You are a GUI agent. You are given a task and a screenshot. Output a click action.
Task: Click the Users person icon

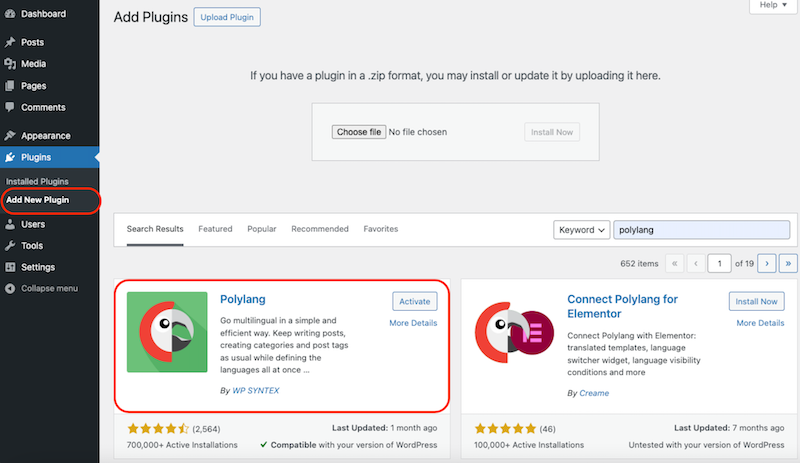point(10,224)
